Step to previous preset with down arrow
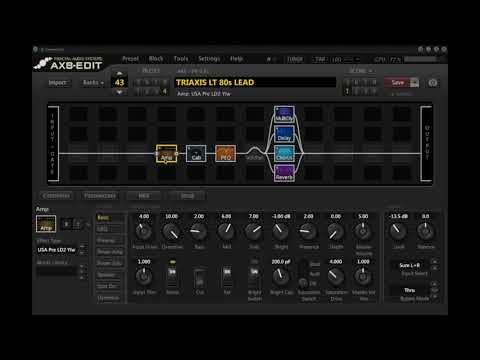Screen dimensions: 480x360 119,92
